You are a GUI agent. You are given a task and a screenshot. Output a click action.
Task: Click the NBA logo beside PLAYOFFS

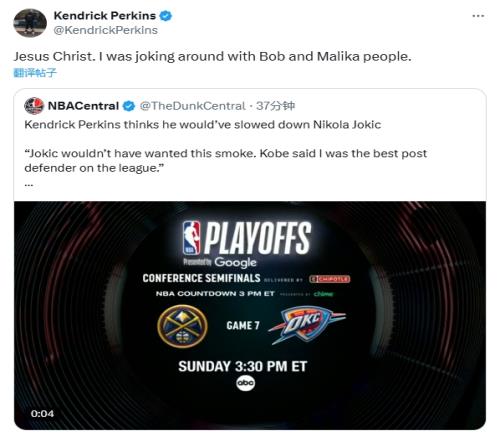click(192, 238)
